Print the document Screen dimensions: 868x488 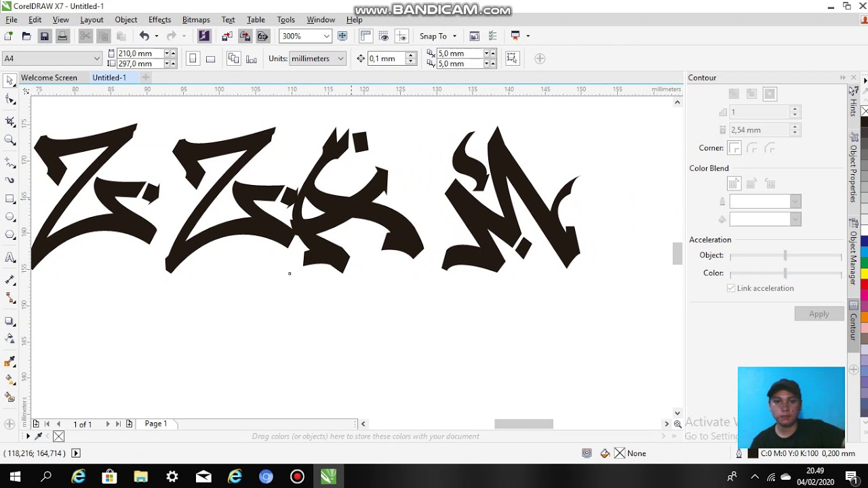62,36
